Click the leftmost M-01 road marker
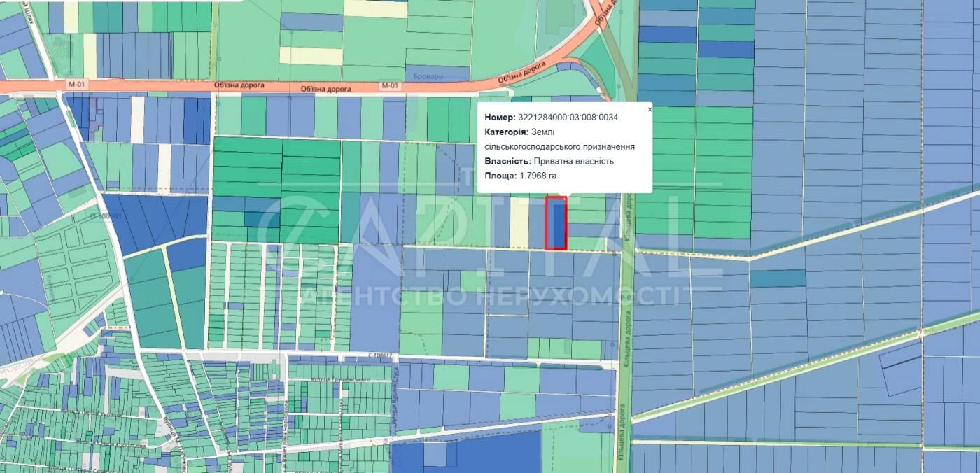The height and width of the screenshot is (473, 980). 76,85
